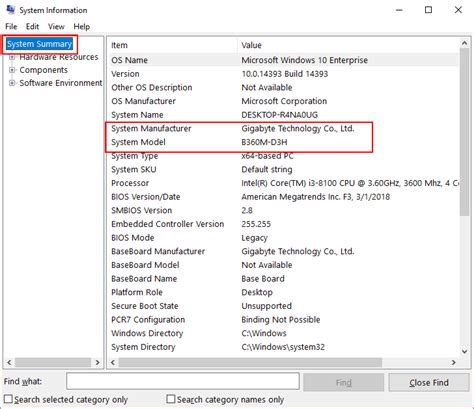The height and width of the screenshot is (409, 474).
Task: Focus the Find what text field
Action: [x=183, y=381]
